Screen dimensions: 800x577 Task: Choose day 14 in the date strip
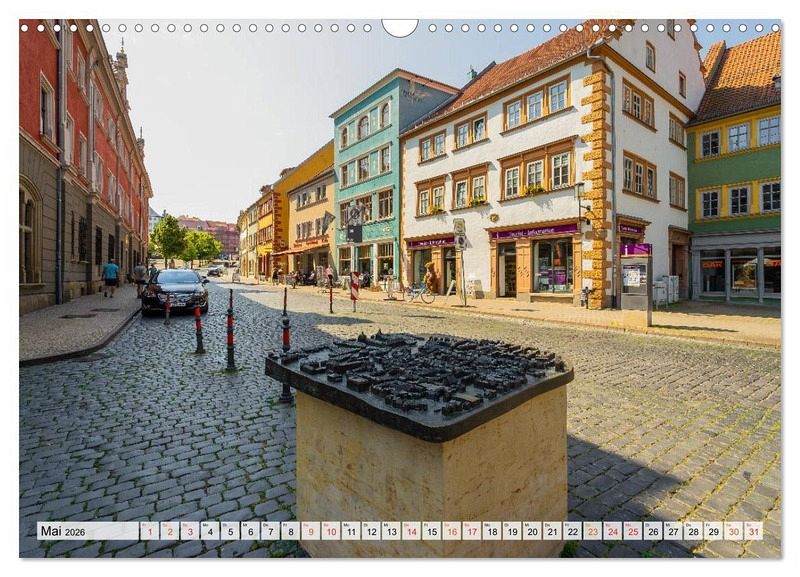pyautogui.click(x=411, y=532)
